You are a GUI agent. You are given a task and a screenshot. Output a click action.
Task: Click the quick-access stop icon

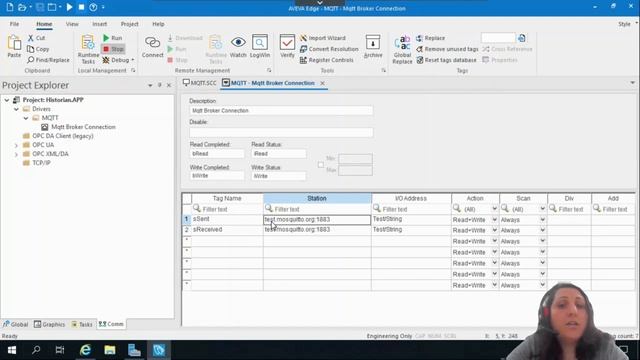pos(81,7)
